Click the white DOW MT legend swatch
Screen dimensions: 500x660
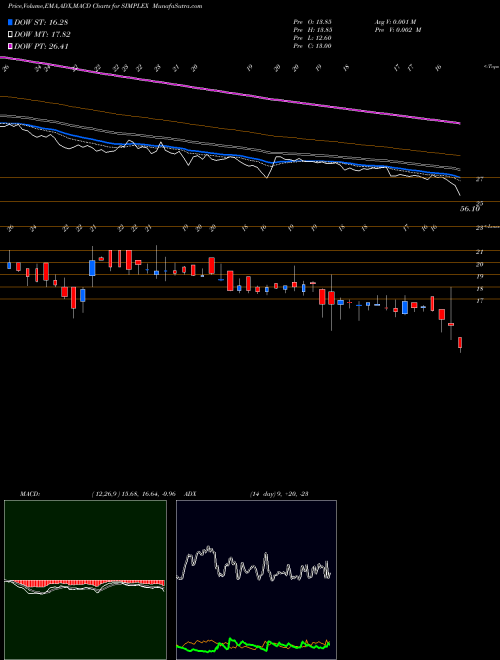(x=11, y=35)
